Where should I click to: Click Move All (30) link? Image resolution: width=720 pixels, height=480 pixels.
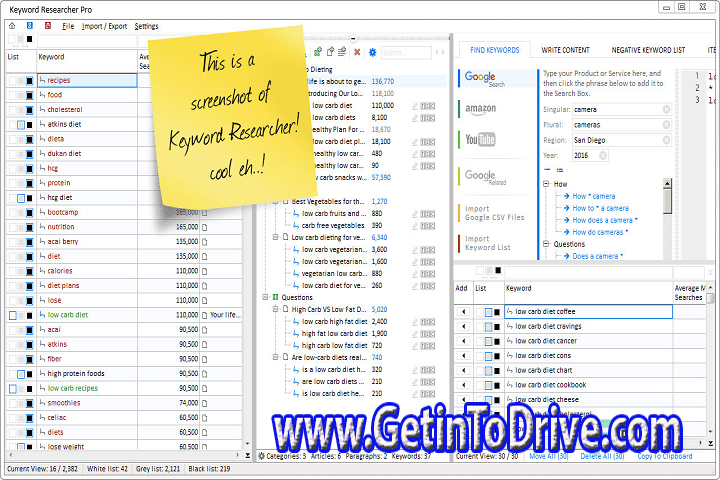(549, 456)
